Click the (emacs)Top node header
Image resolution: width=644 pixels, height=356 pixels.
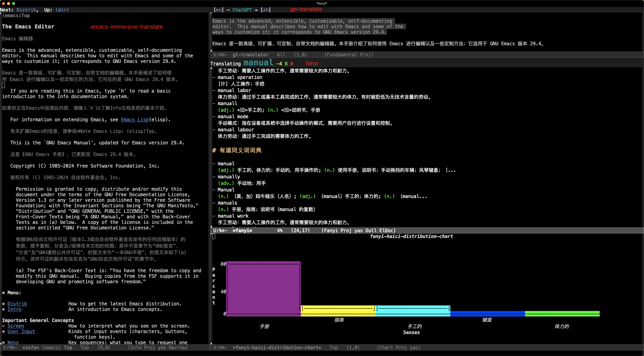click(16, 15)
